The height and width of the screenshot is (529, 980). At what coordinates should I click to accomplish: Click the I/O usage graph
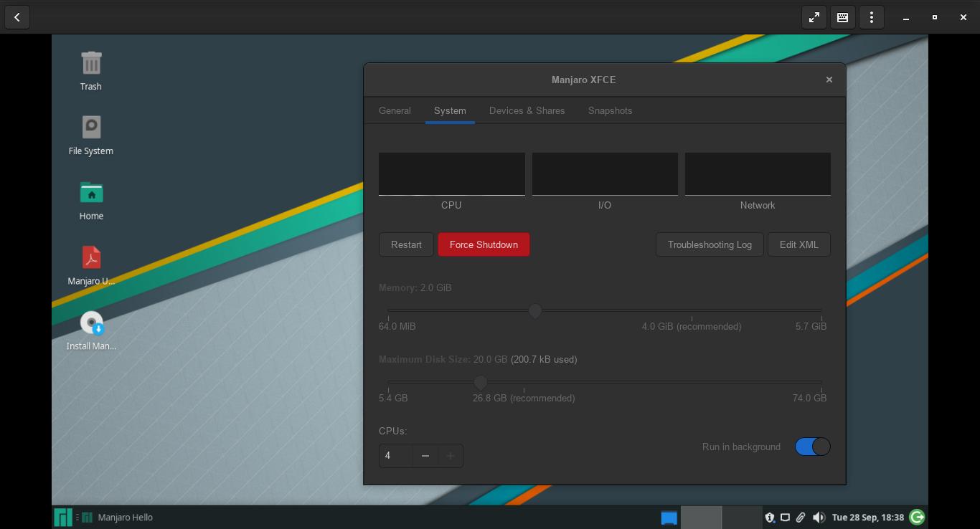point(605,173)
